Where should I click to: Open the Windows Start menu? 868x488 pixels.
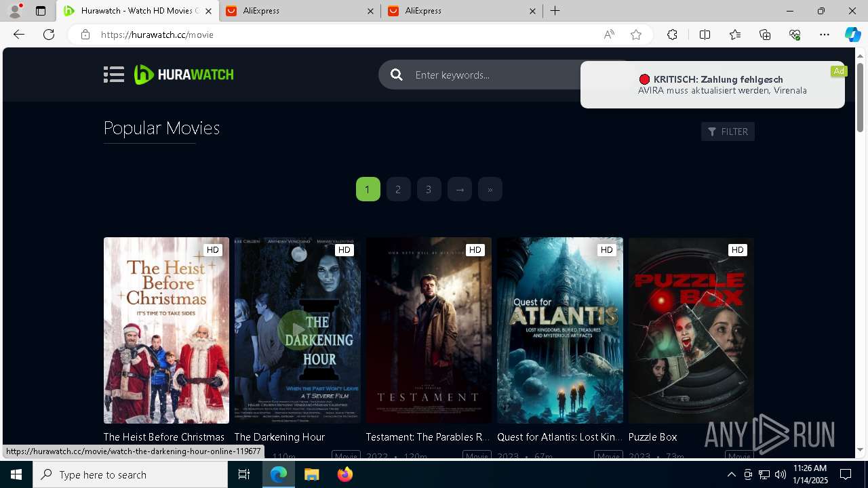[16, 474]
